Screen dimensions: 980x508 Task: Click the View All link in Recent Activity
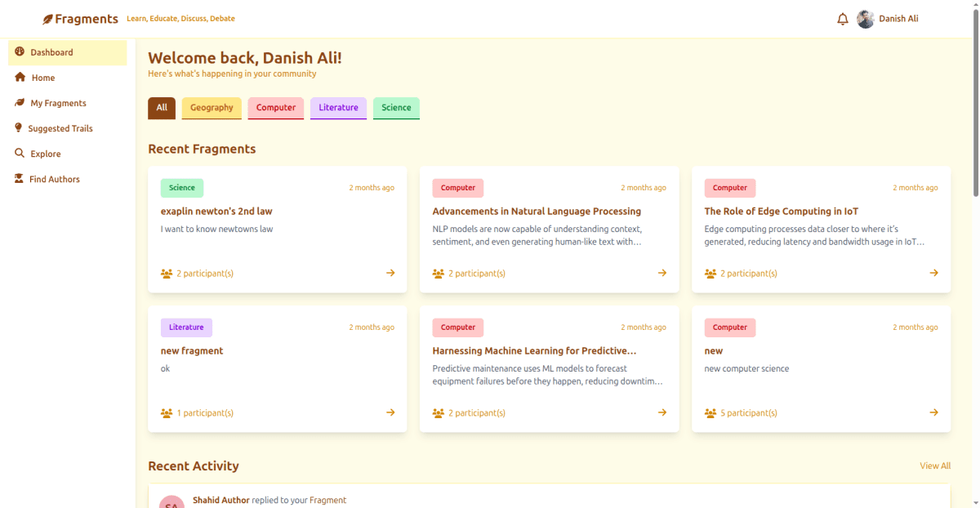pos(934,466)
